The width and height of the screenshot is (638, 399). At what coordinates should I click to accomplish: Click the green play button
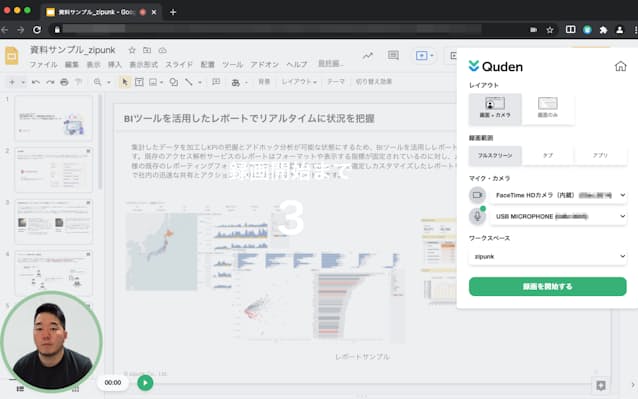click(x=145, y=383)
